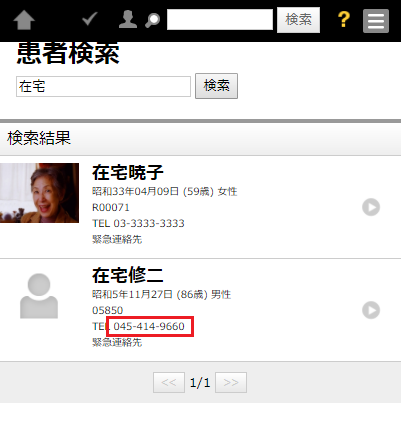This screenshot has height=426, width=401.
Task: Click the 検索 button beside 在宅 field
Action: click(x=216, y=86)
